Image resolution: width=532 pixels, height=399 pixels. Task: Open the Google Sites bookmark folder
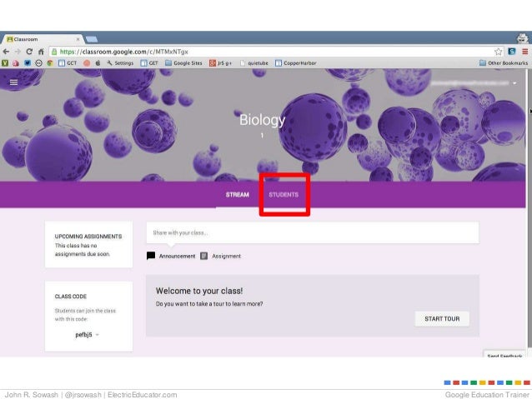pos(183,63)
